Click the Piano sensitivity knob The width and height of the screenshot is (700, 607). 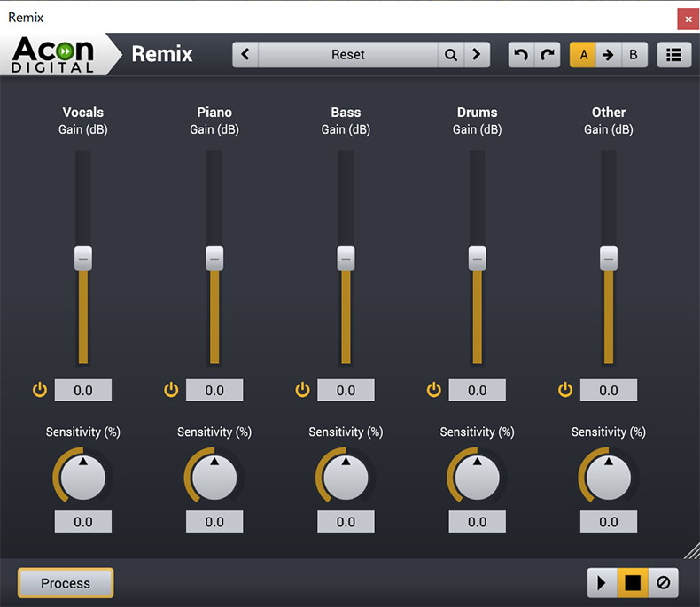[214, 477]
